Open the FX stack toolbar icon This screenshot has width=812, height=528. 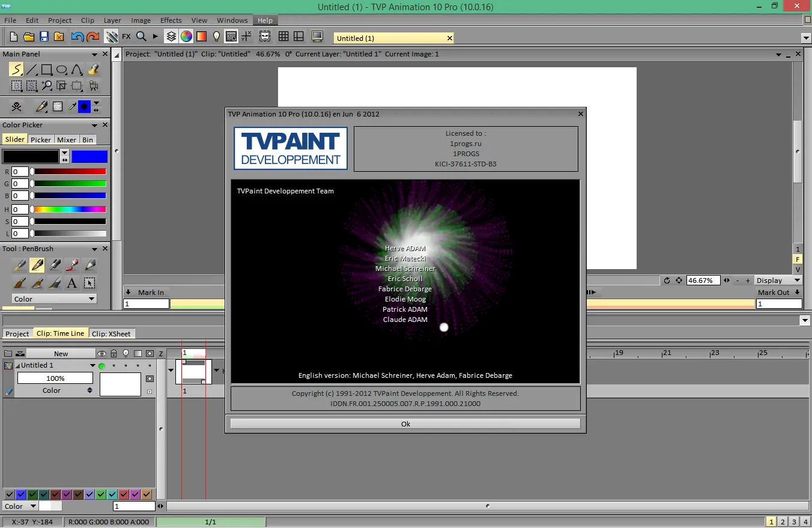126,37
